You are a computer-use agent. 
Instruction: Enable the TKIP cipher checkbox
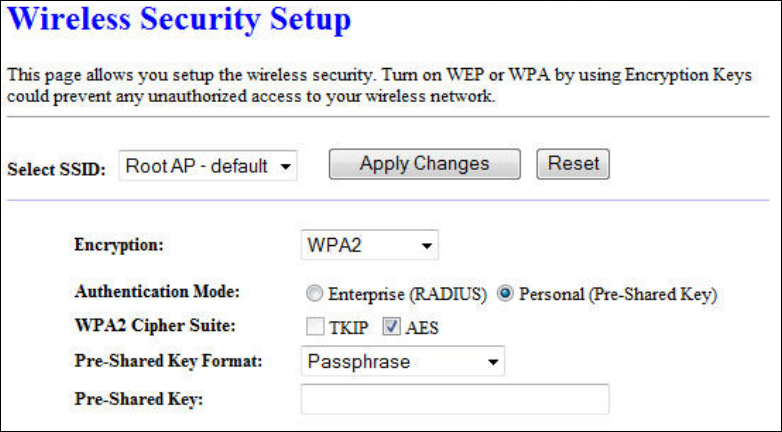[314, 327]
